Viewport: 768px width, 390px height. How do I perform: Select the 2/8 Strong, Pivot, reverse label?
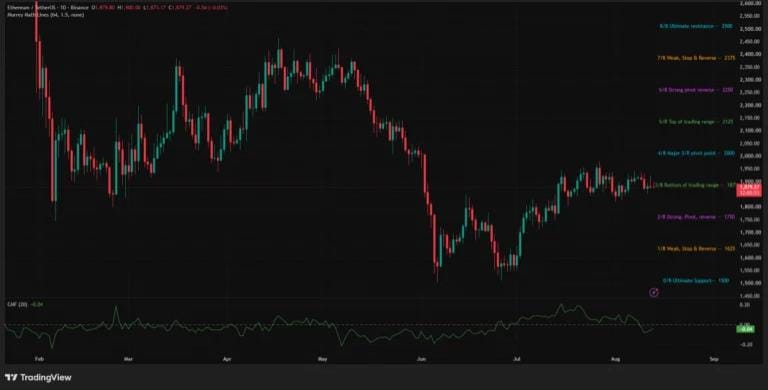(x=696, y=217)
